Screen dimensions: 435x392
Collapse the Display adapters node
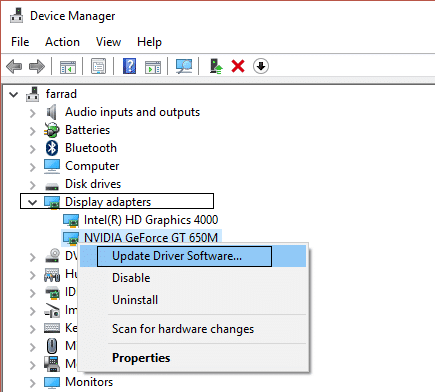[32, 202]
